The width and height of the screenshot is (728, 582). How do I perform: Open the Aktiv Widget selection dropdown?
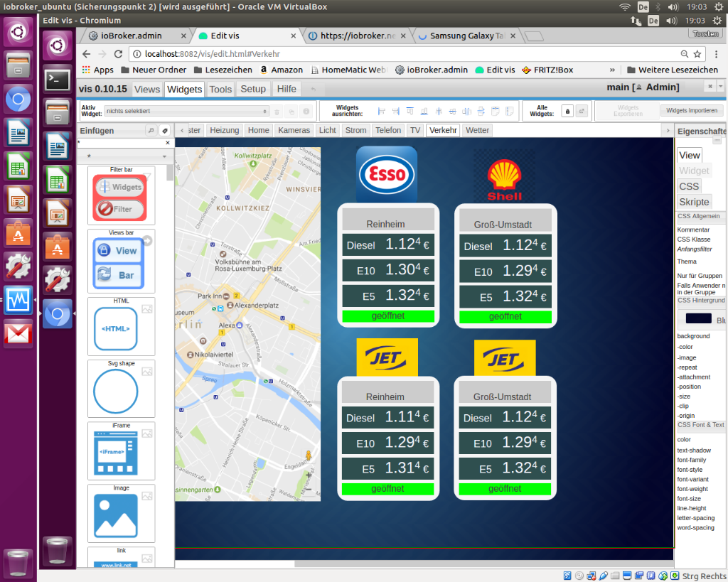click(186, 111)
